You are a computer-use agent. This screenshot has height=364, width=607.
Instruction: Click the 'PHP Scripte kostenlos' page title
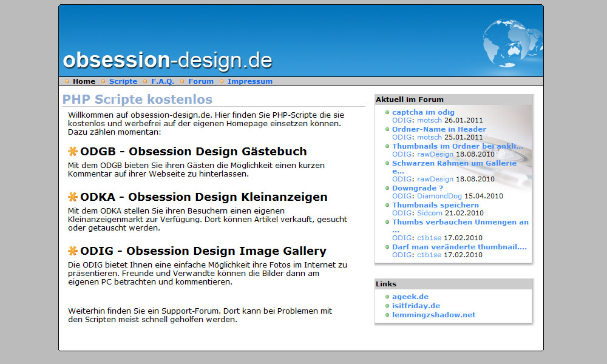click(x=137, y=99)
